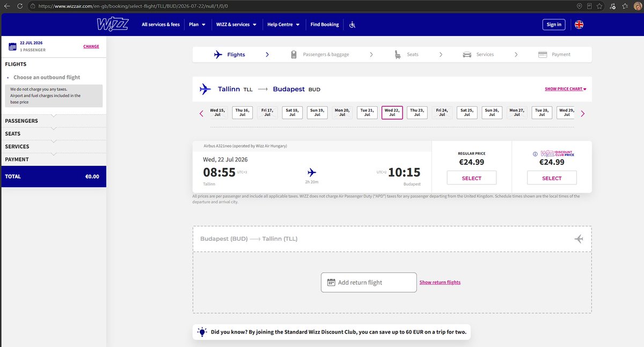The height and width of the screenshot is (347, 644).
Task: Click the Passengers & baggage step label
Action: pos(326,54)
